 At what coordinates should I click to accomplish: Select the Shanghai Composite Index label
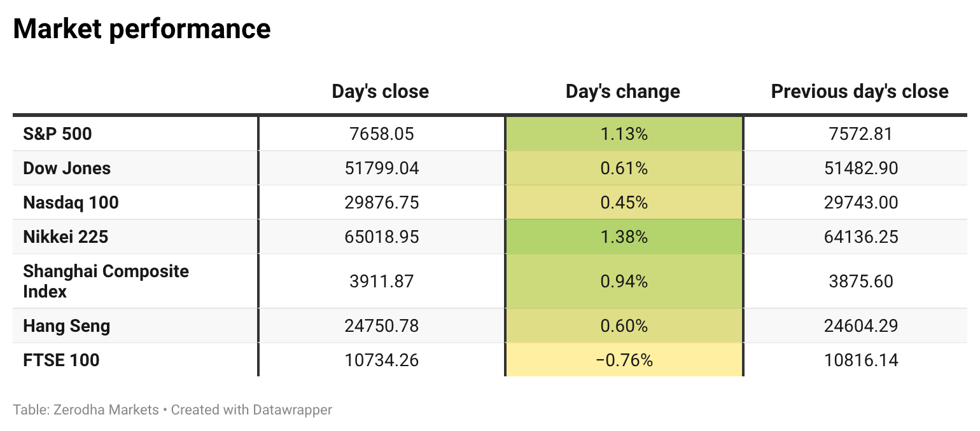click(106, 281)
